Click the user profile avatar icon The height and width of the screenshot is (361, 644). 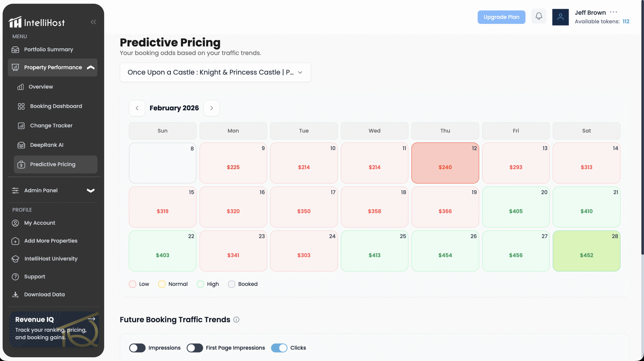point(560,17)
